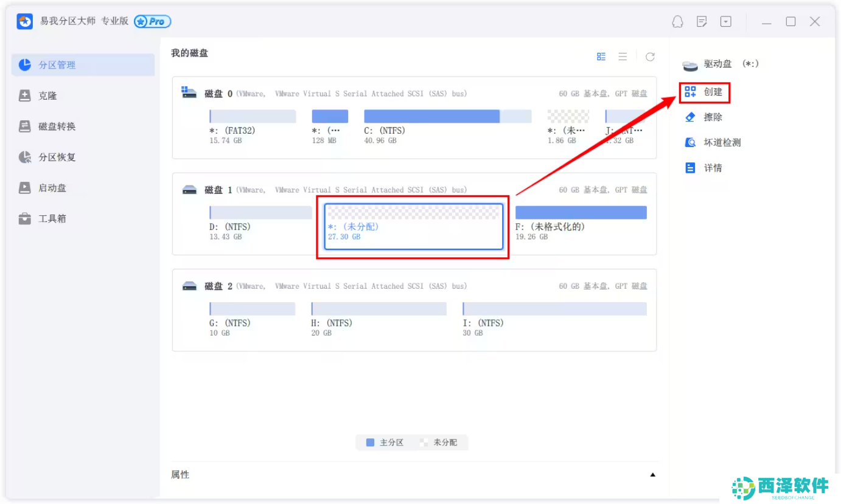
Task: Click the eraser icon beside 擦除
Action: tap(690, 117)
